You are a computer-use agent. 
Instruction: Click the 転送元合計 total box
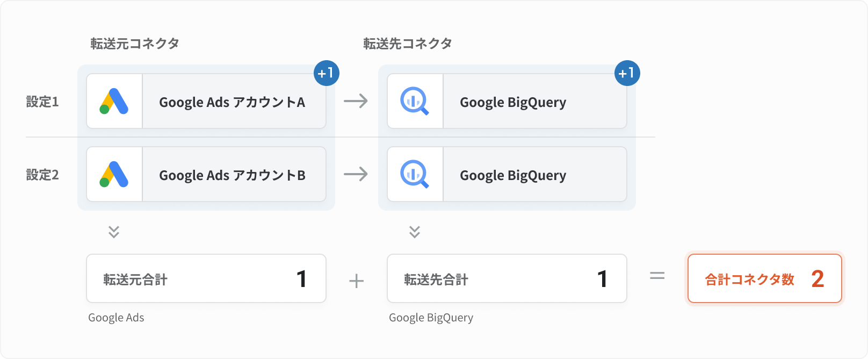[x=206, y=278]
